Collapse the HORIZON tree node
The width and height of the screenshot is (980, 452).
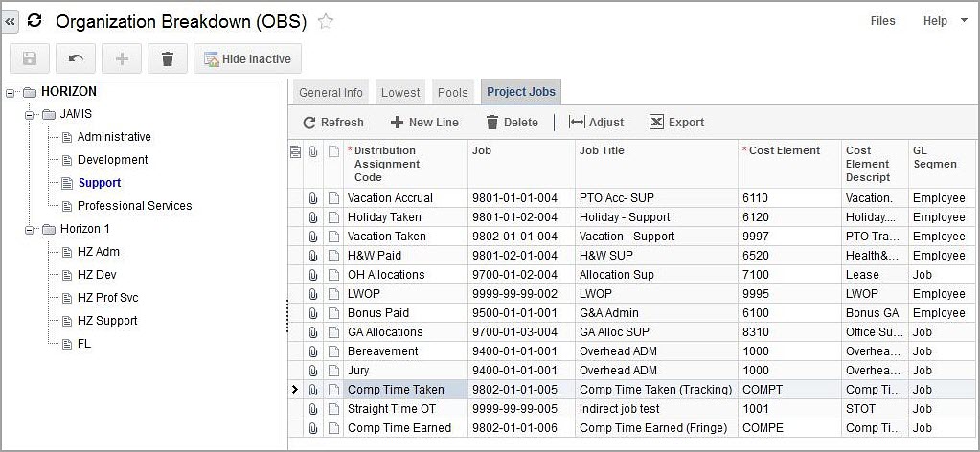[11, 92]
